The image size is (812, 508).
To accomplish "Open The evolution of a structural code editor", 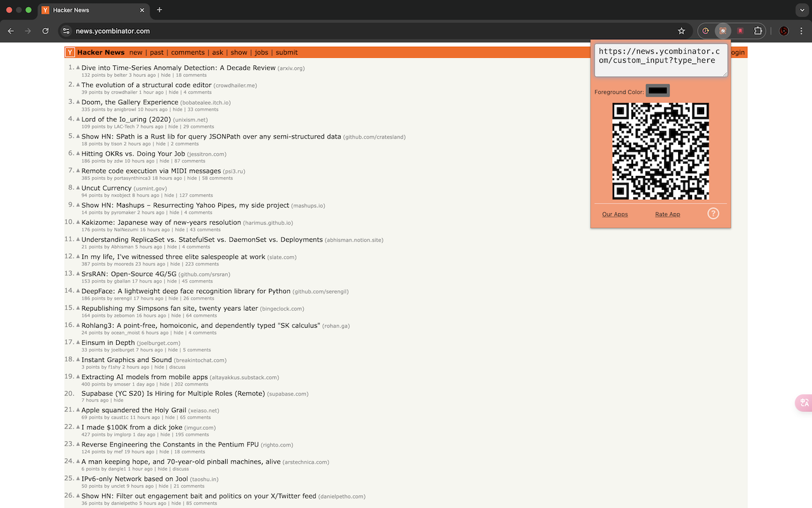I will [147, 85].
